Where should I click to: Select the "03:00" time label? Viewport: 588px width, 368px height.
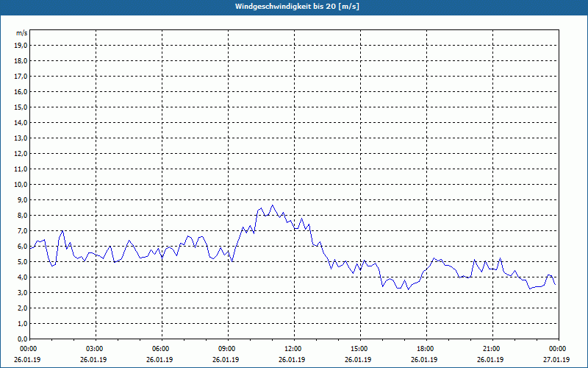96,349
